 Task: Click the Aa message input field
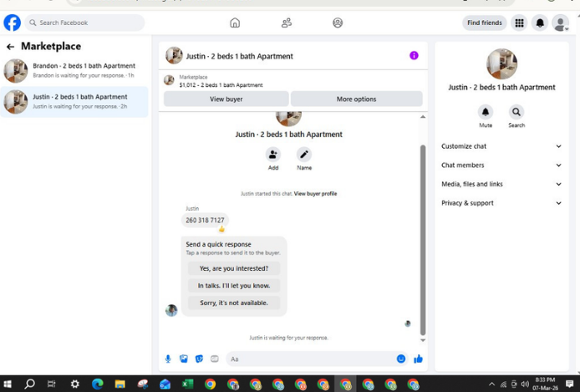311,359
